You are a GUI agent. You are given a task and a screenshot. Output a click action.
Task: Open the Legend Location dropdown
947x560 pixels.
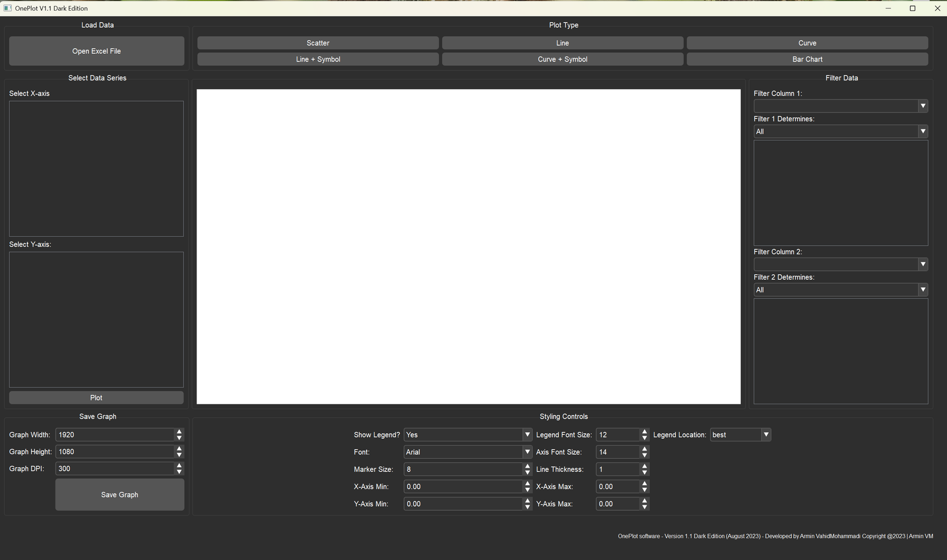765,435
